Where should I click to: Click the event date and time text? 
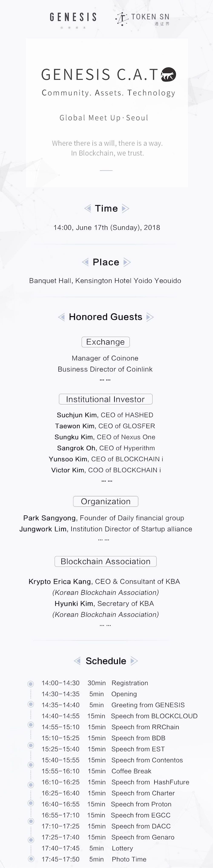(107, 227)
